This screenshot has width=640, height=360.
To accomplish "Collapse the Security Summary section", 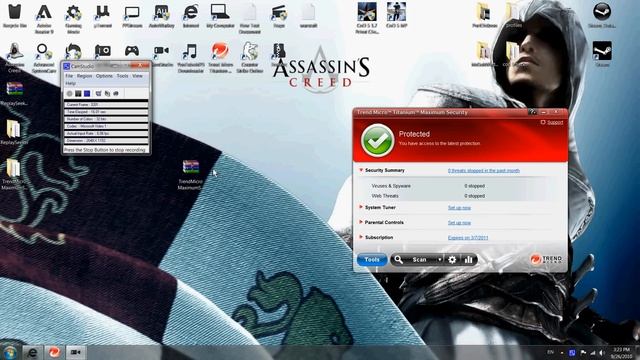I will tap(361, 170).
